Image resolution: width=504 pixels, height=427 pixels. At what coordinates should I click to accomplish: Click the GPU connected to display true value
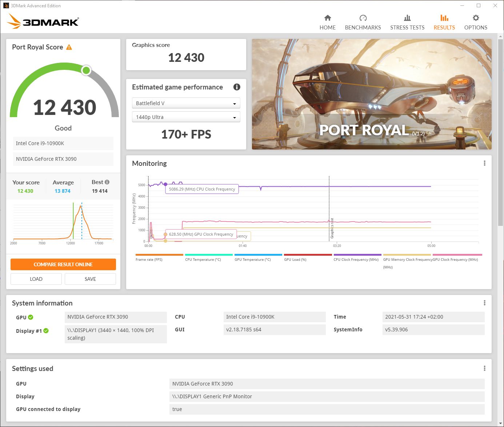pos(327,409)
